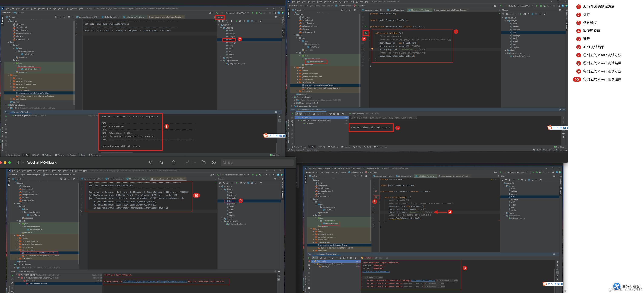The image size is (644, 293).
Task: Click the red-boxed run gutter icon marked 5
Action: pos(376,197)
